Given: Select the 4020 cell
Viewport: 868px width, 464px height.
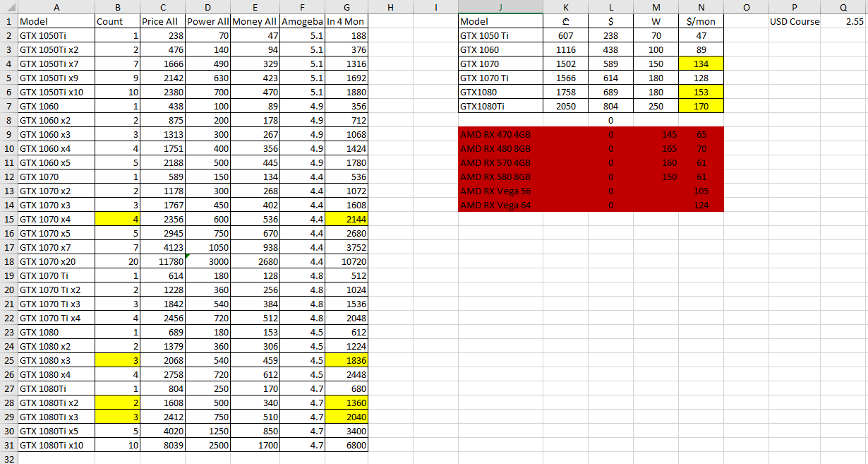Looking at the screenshot, I should [x=162, y=431].
